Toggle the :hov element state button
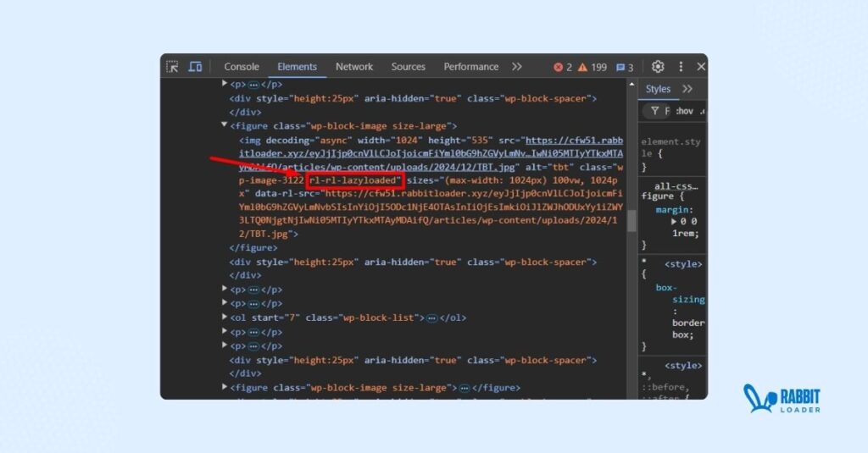The image size is (868, 453). 684,111
